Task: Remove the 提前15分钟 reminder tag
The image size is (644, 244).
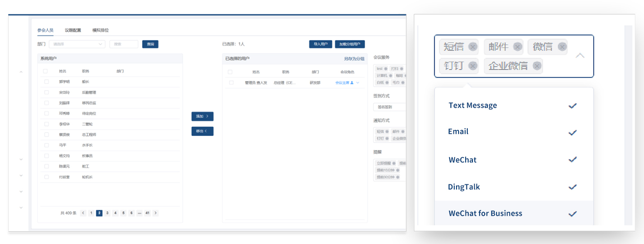Action: click(397, 170)
